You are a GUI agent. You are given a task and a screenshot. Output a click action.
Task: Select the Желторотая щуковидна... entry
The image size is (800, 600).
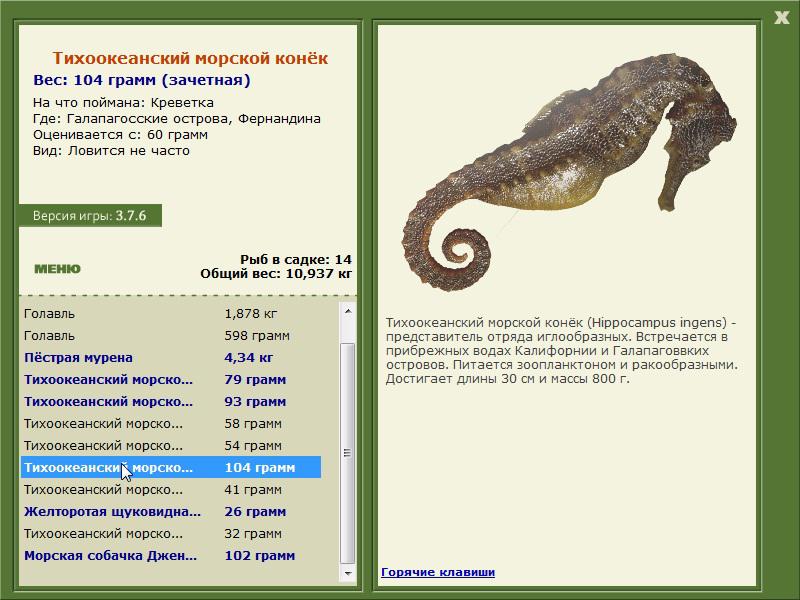click(171, 512)
